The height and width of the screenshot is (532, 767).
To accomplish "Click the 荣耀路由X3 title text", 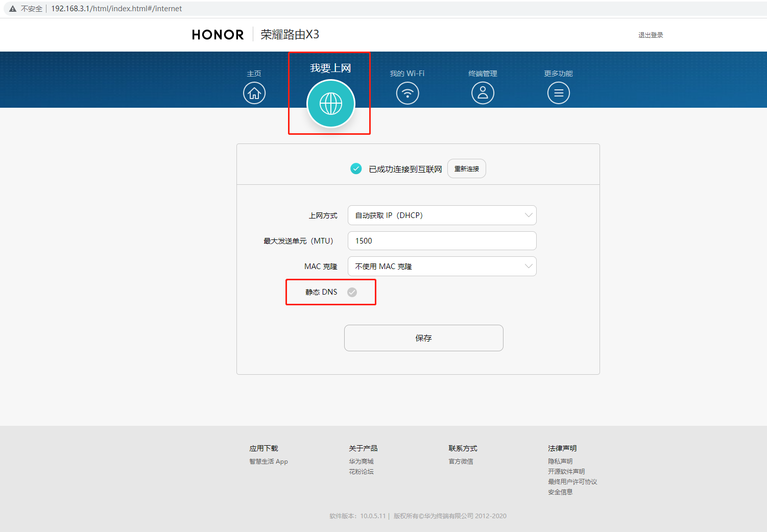I will [x=290, y=34].
